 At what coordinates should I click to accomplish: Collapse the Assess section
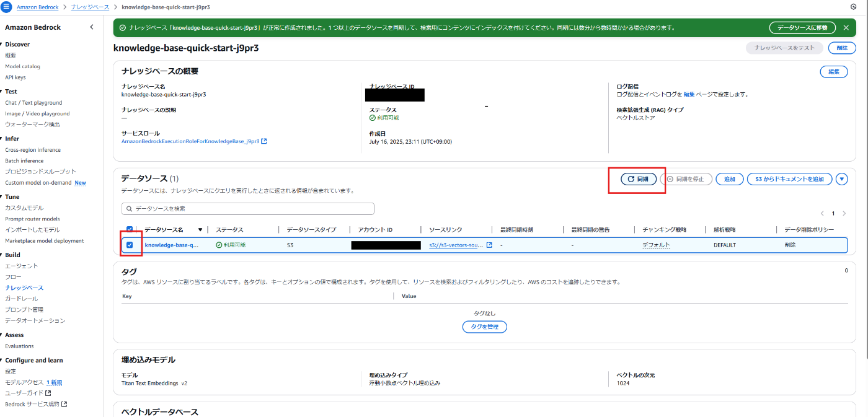point(2,335)
